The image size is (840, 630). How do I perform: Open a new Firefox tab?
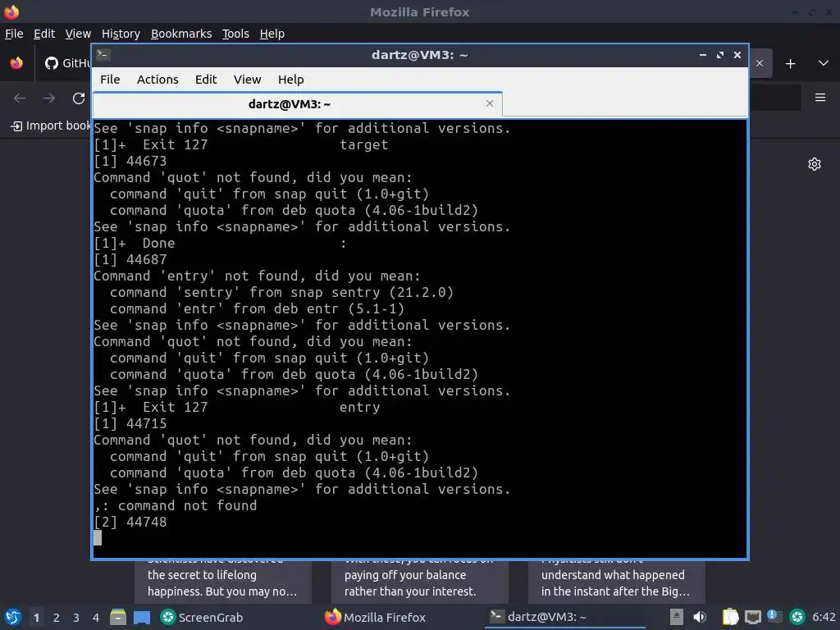tap(790, 64)
